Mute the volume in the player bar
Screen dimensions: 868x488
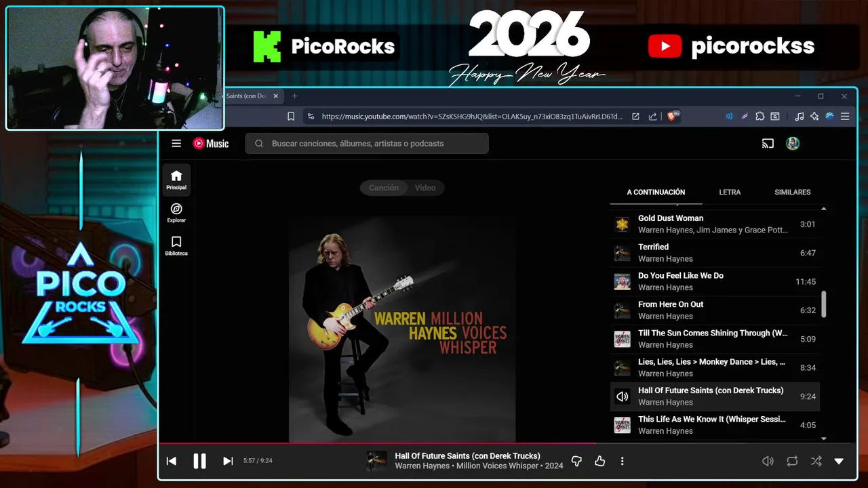pos(768,461)
